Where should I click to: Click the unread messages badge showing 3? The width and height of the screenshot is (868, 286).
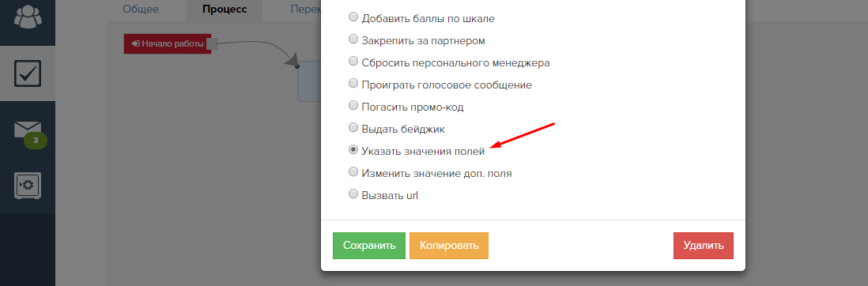click(36, 141)
